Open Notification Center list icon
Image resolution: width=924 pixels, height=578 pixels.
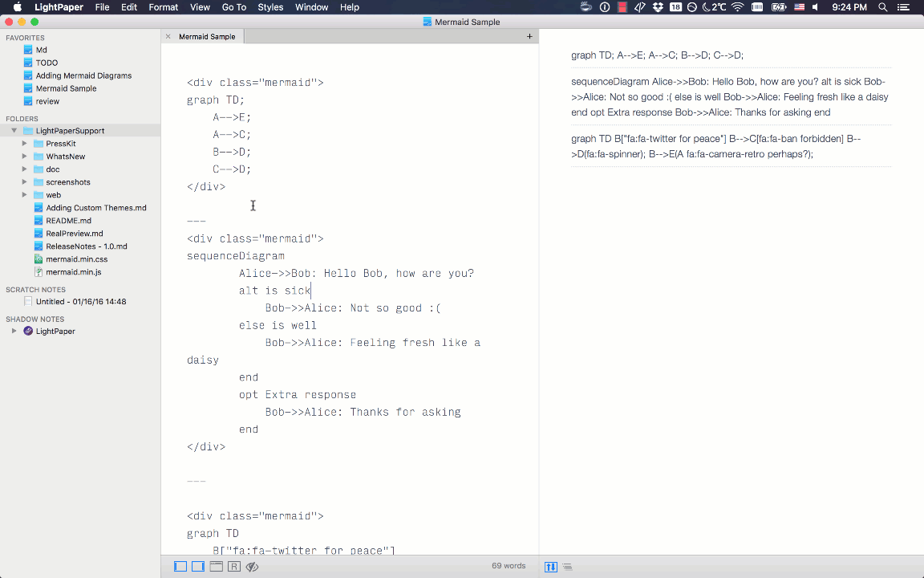coord(903,7)
